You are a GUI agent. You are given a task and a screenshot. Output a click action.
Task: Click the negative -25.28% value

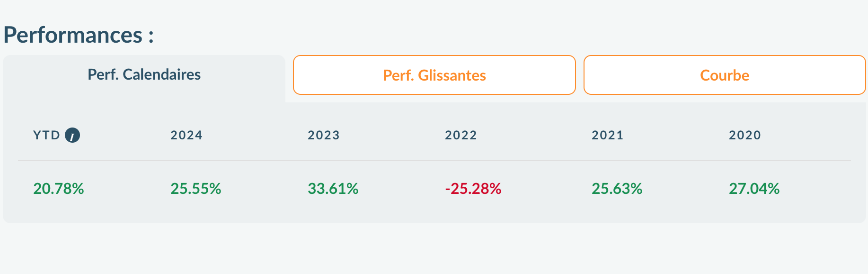[x=473, y=189]
